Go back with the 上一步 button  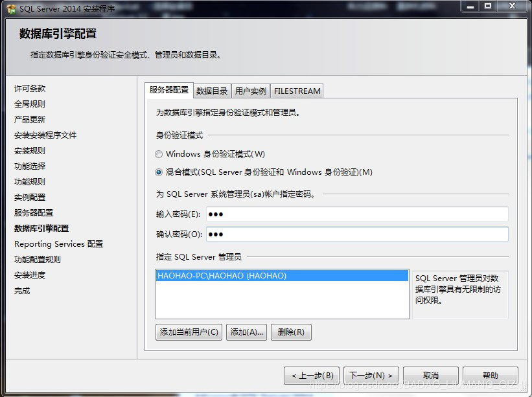[x=312, y=376]
